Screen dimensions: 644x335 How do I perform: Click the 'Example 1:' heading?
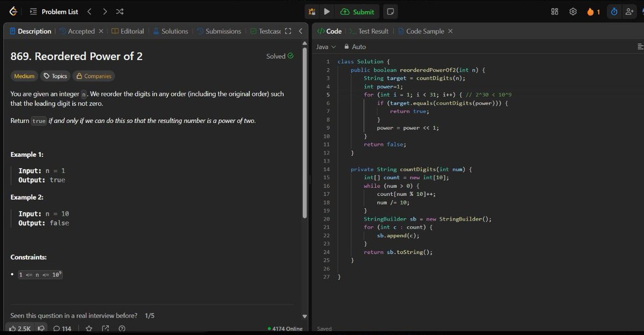(27, 155)
